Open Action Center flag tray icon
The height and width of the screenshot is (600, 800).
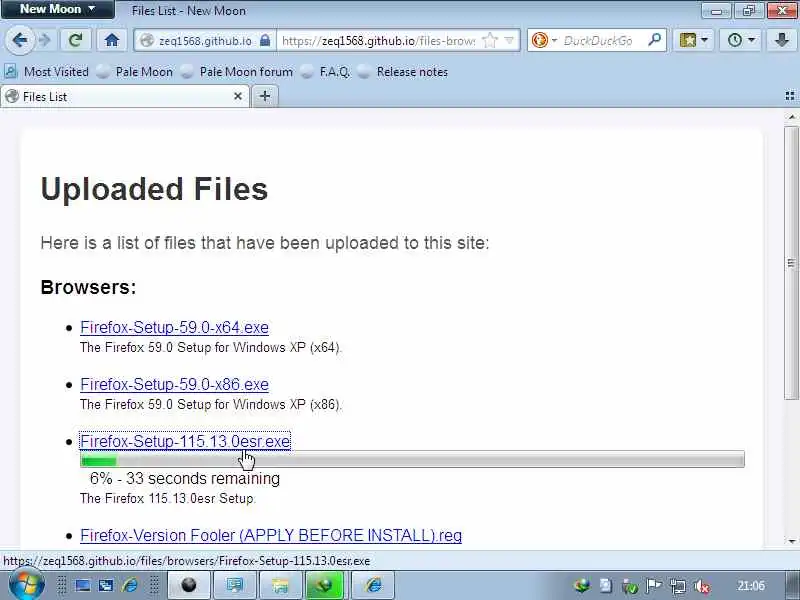(x=654, y=585)
